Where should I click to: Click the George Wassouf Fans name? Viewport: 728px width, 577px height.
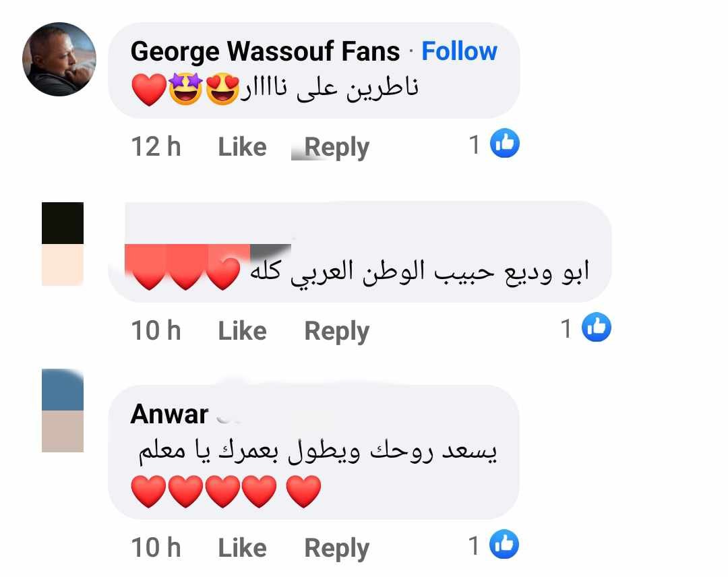[x=265, y=51]
